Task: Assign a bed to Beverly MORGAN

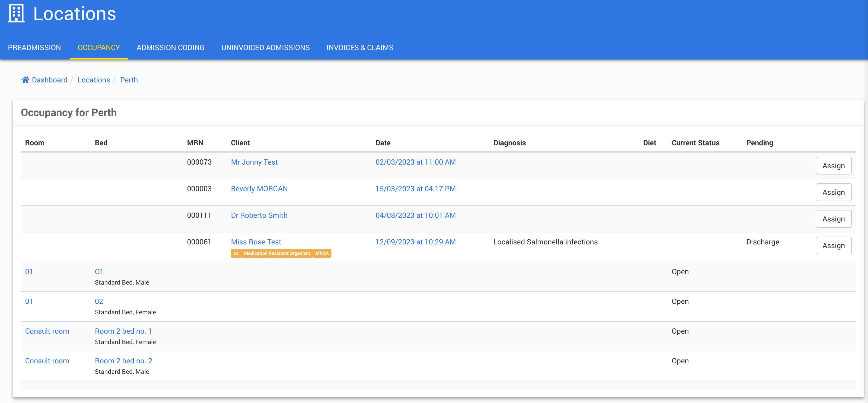Action: tap(833, 192)
